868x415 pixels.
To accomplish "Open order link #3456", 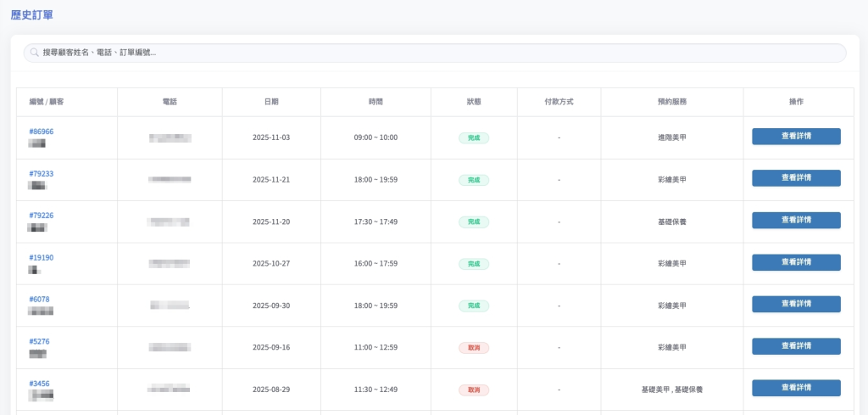I will coord(39,384).
